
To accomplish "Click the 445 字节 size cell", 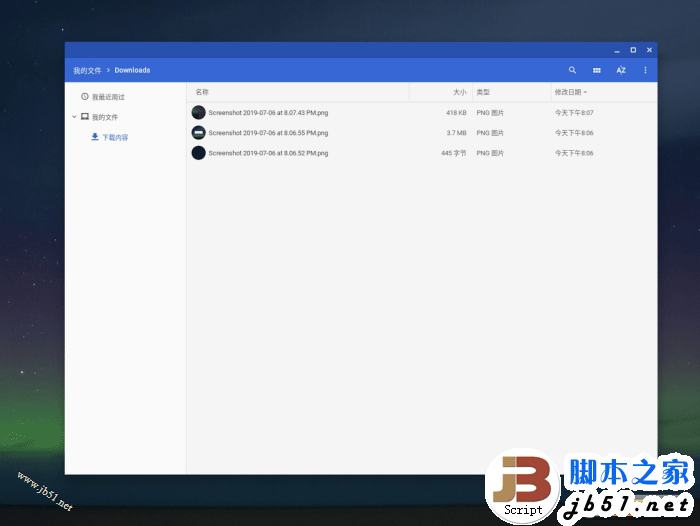I will (454, 153).
